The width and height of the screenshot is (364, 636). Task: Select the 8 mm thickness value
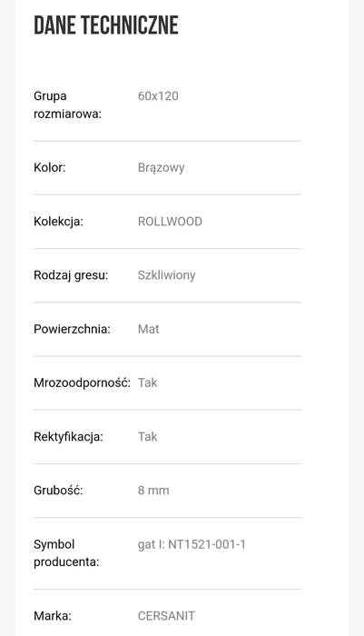pyautogui.click(x=153, y=491)
